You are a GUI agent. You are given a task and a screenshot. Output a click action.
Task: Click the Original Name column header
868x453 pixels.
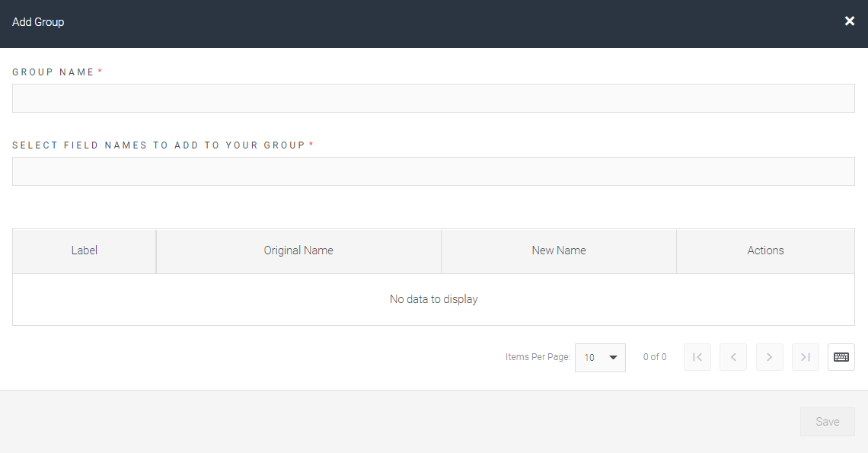point(298,250)
